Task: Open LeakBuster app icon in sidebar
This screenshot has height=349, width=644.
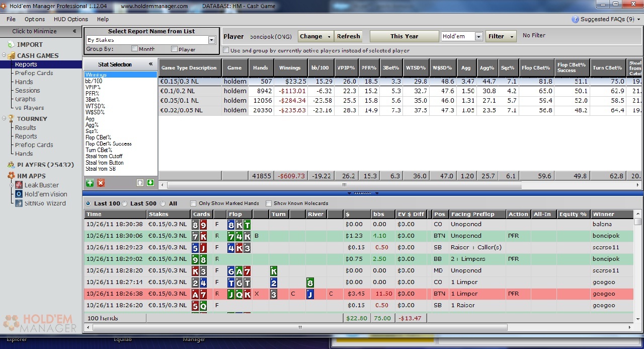Action: 19,185
